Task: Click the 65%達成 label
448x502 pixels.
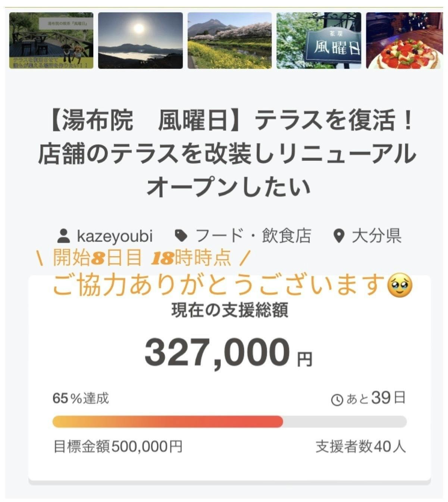Action: point(81,398)
